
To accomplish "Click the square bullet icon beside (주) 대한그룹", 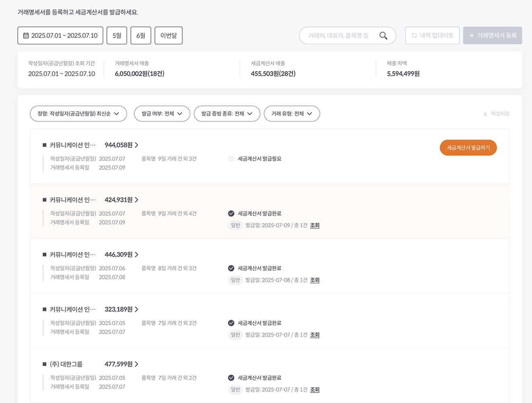I will pos(44,364).
